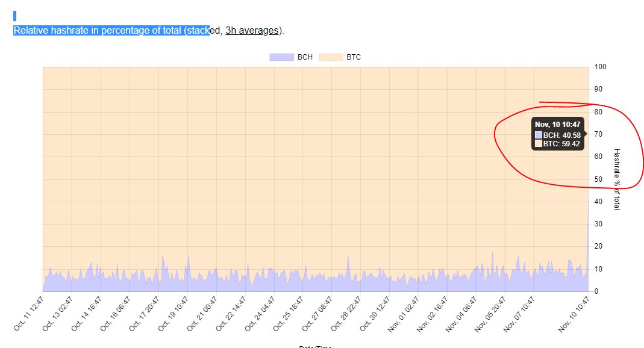Viewport: 644px width, 348px height.
Task: Click the 'Oct, 28 22:47' x-axis label
Action: tap(346, 314)
